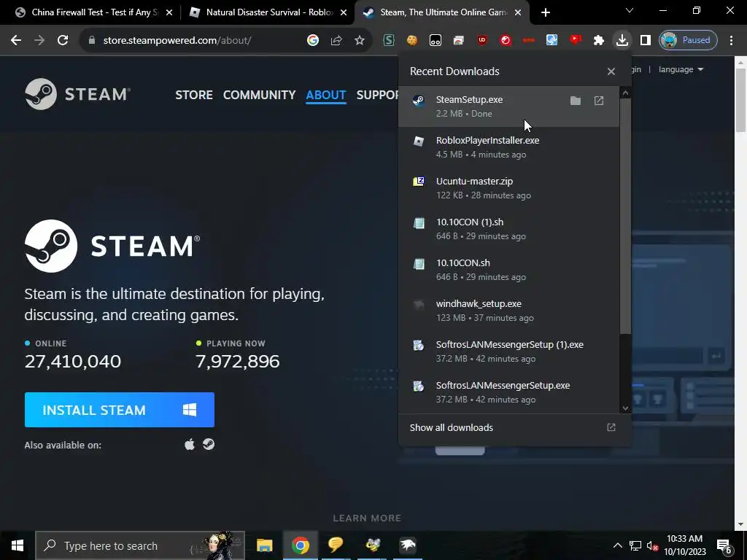The image size is (747, 560).
Task: View site information lock icon
Action: (x=92, y=40)
